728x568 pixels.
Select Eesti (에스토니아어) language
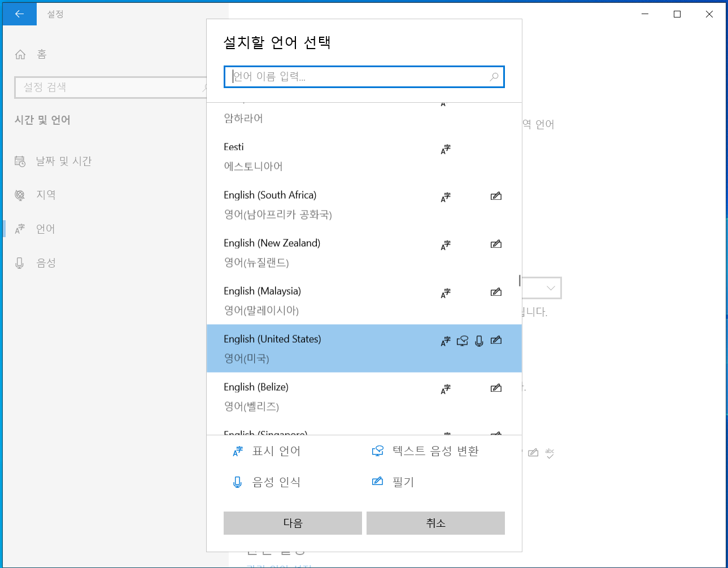[x=364, y=156]
